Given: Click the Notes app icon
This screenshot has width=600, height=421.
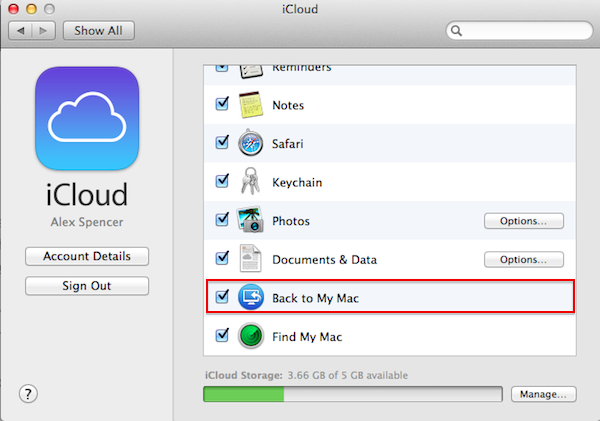Looking at the screenshot, I should (x=251, y=105).
